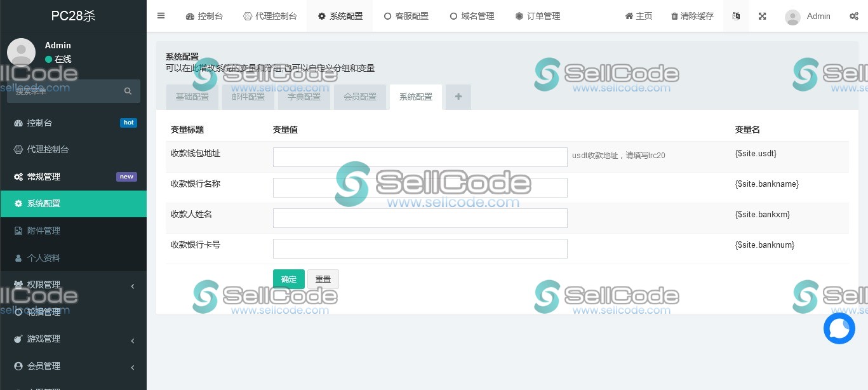
Task: Open 控制台 in the sidebar
Action: pos(73,123)
